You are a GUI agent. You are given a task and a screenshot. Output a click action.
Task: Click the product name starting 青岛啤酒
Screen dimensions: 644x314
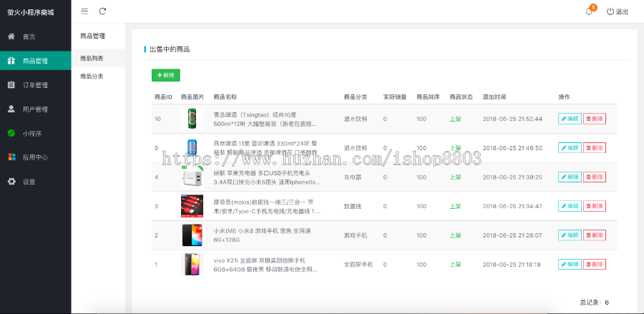(265, 119)
